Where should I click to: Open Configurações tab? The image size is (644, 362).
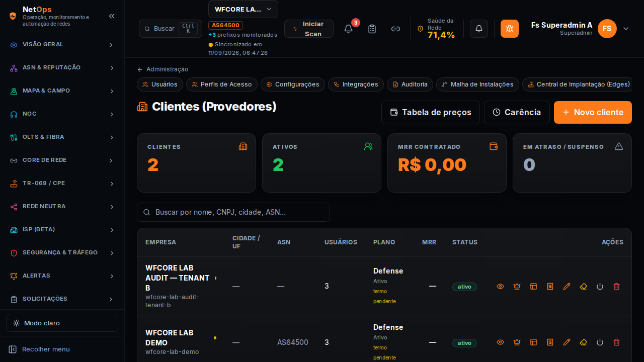point(293,84)
